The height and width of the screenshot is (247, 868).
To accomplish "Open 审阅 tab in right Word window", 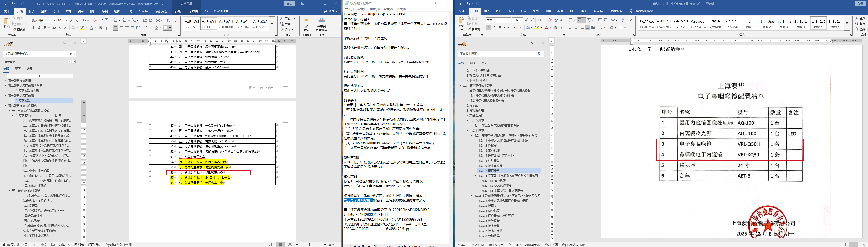I will click(560, 11).
